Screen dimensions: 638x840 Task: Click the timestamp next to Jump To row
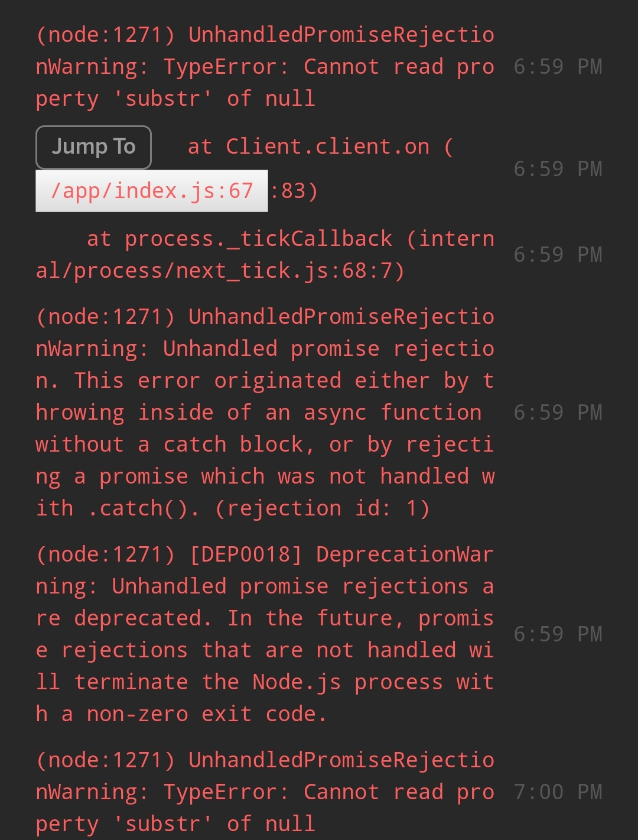tap(558, 168)
